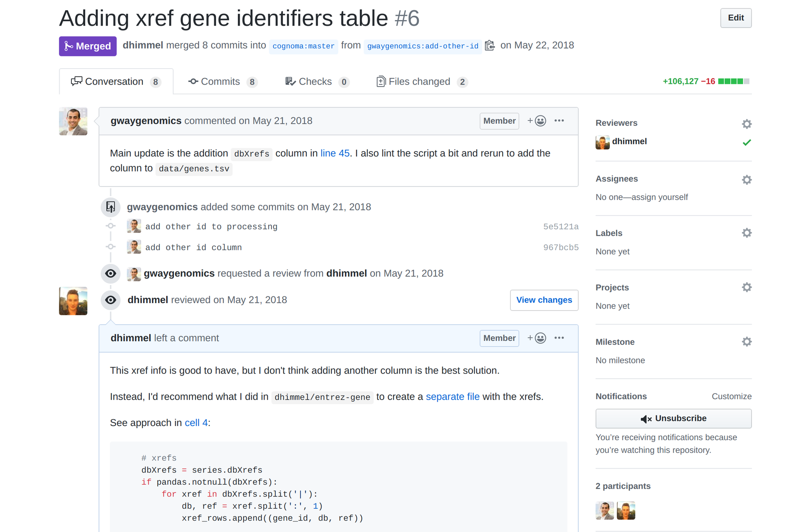
Task: Open options menu on gwaygenomics comment
Action: point(559,121)
